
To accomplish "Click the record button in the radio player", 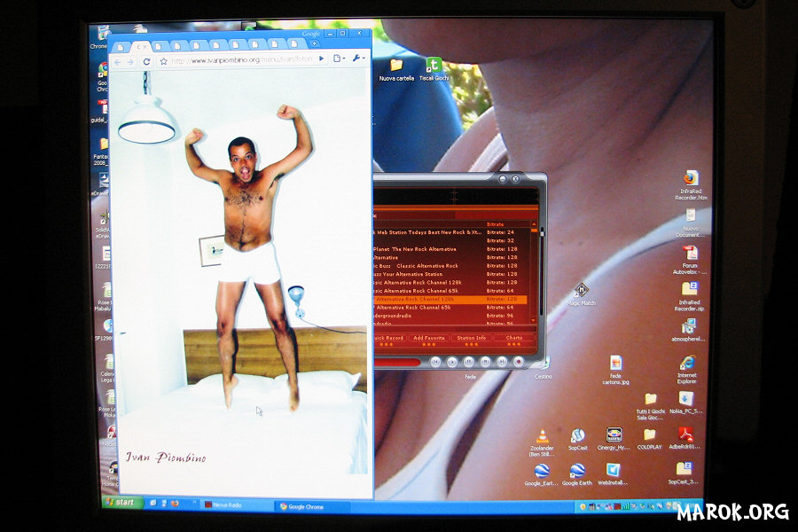I will (519, 362).
